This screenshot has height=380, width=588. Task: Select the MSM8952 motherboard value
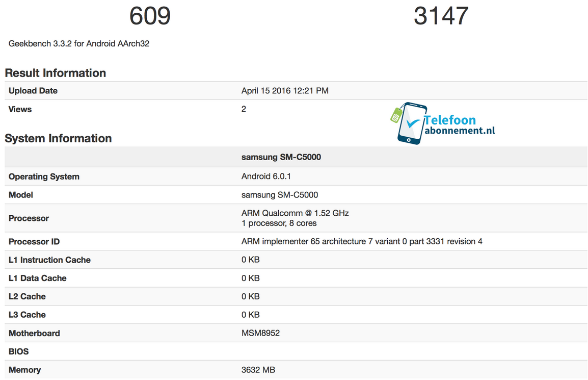[x=260, y=333]
